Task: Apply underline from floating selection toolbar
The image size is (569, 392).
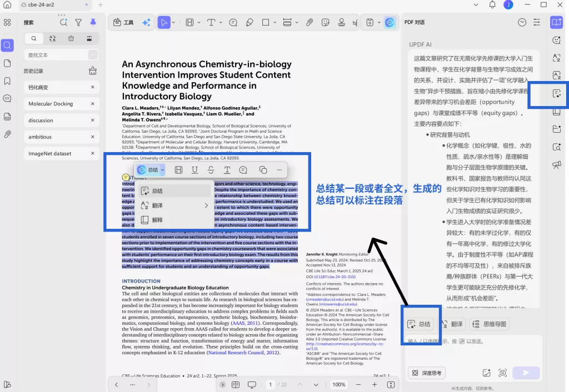Action: coord(195,170)
